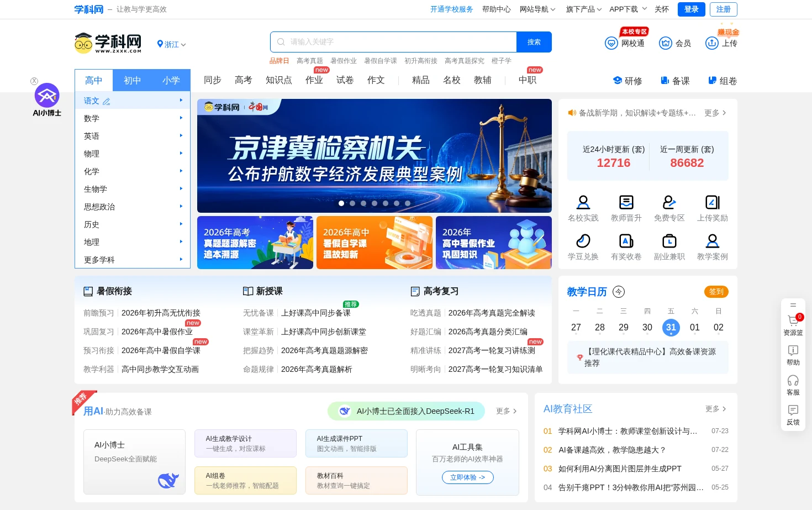Open the 知识点 navigation item

[279, 80]
